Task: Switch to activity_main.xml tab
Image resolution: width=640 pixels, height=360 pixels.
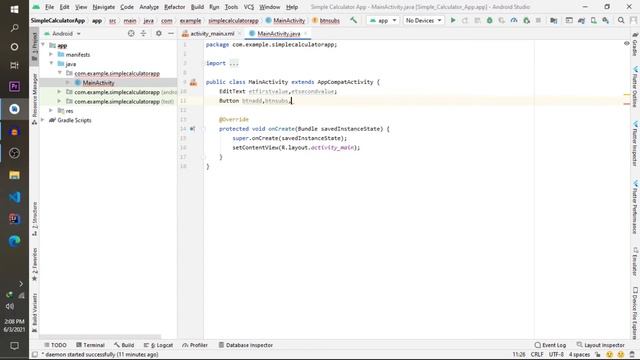Action: click(x=212, y=33)
